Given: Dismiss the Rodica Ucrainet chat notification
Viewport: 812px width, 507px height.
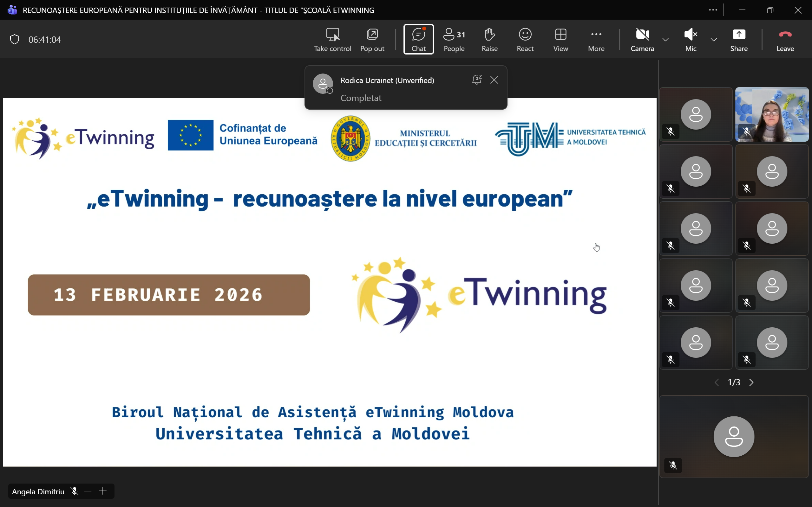Looking at the screenshot, I should (494, 80).
